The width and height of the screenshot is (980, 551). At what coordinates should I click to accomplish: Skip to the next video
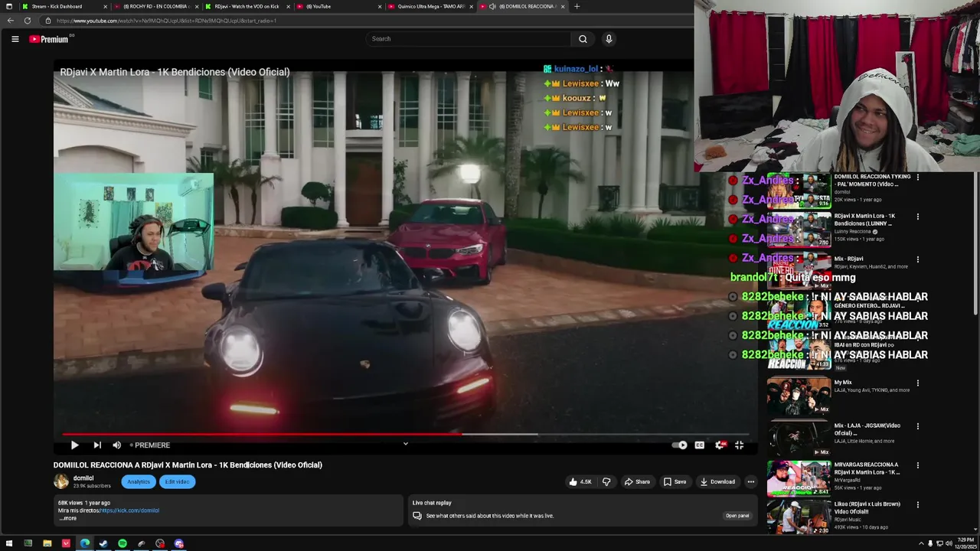(97, 445)
